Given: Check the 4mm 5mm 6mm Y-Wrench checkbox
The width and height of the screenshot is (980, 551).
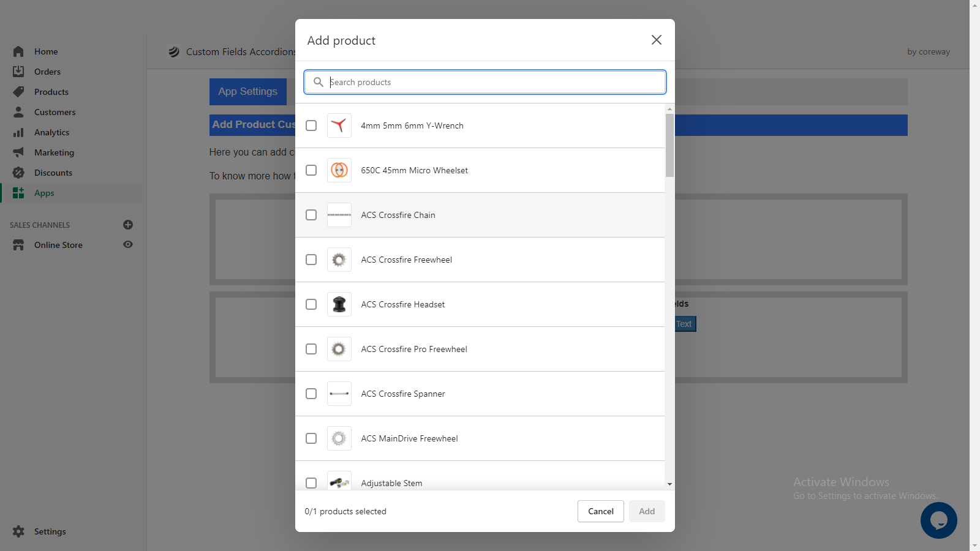Looking at the screenshot, I should tap(311, 126).
